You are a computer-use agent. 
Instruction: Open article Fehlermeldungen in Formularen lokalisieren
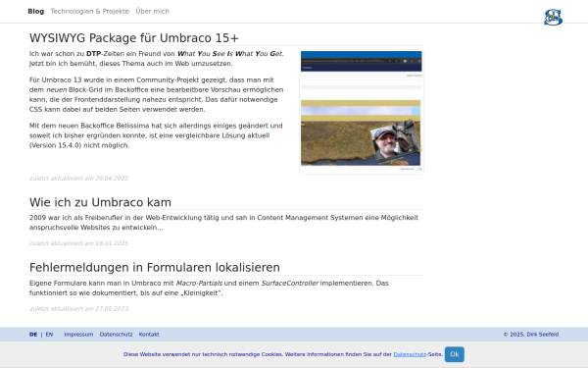[x=155, y=267]
